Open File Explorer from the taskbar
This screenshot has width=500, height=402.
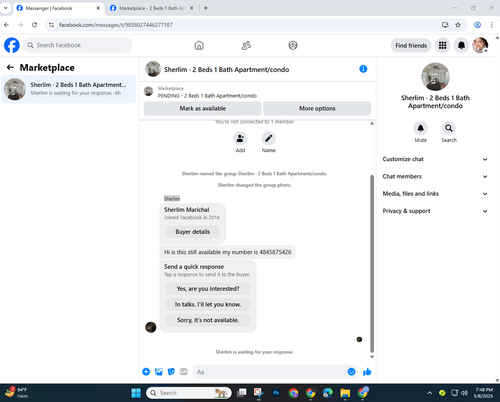pos(345,393)
